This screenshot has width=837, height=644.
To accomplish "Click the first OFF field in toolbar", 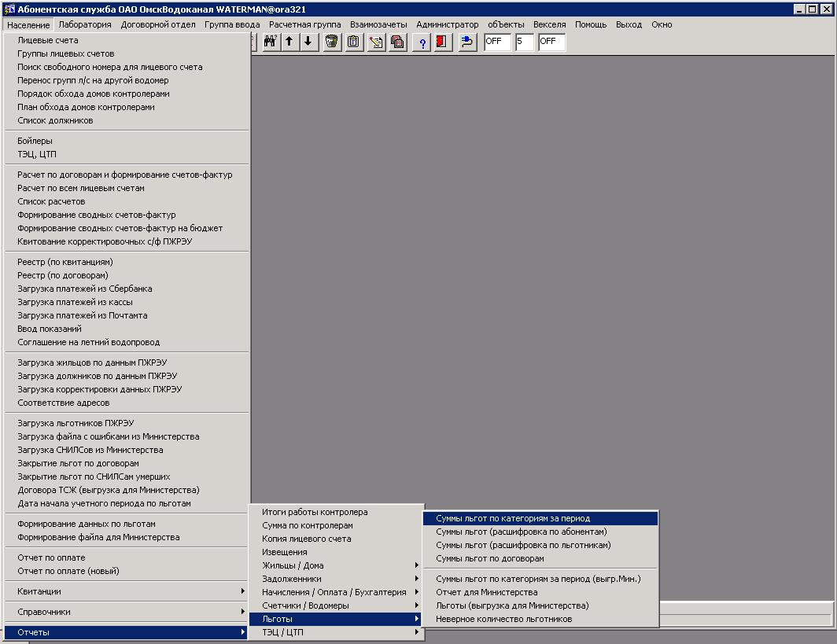I will click(x=497, y=42).
